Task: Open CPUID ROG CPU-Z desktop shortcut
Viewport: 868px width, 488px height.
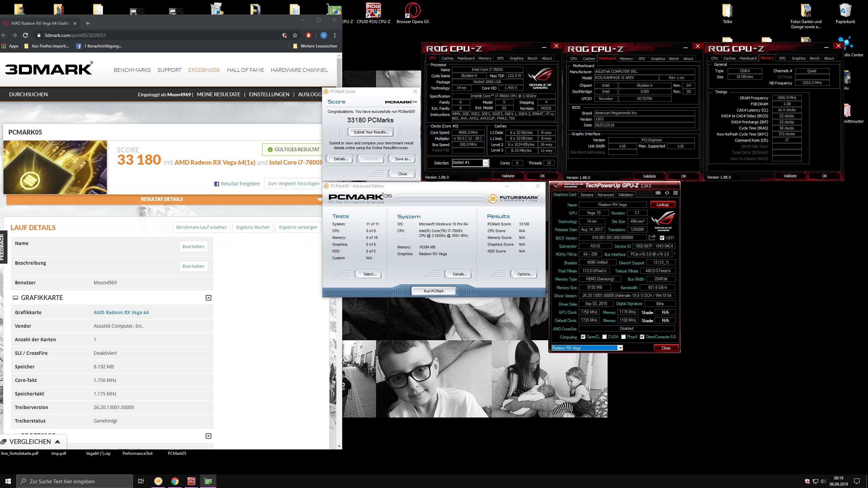Action: (373, 14)
